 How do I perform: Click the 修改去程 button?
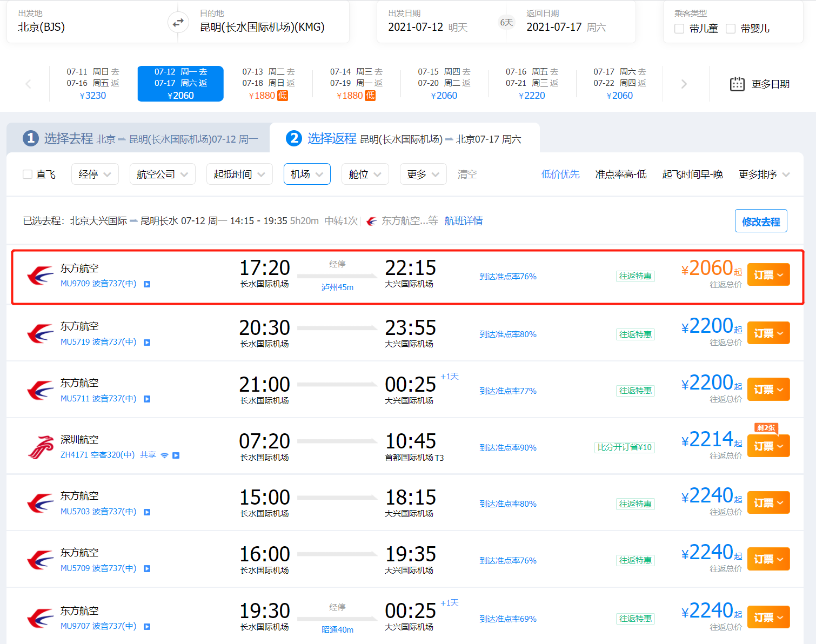coord(760,221)
